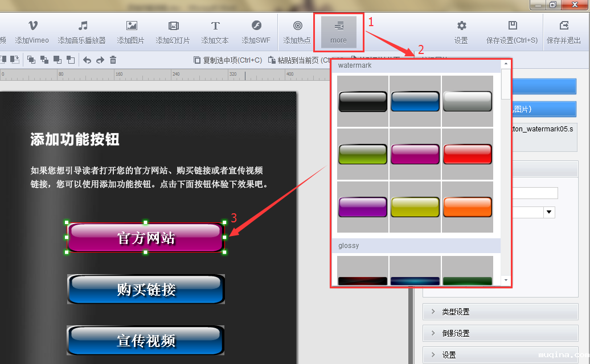The width and height of the screenshot is (590, 364).
Task: Choose the red watermark button style
Action: (x=467, y=154)
